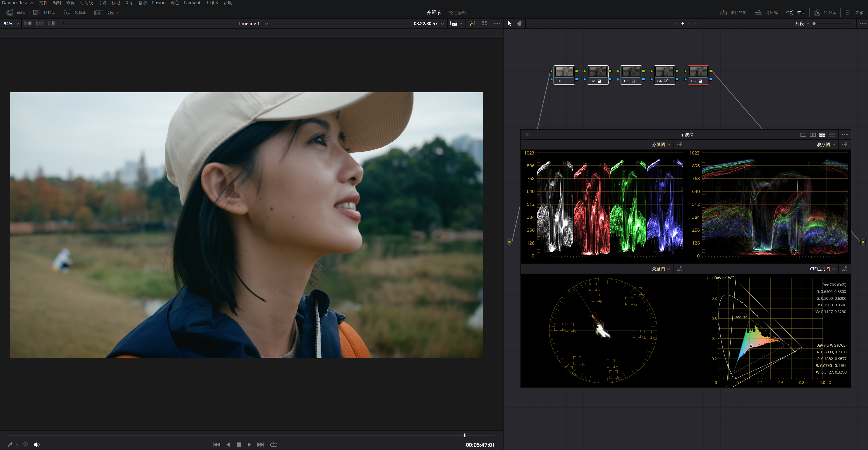Open the Fusion menu

click(159, 3)
